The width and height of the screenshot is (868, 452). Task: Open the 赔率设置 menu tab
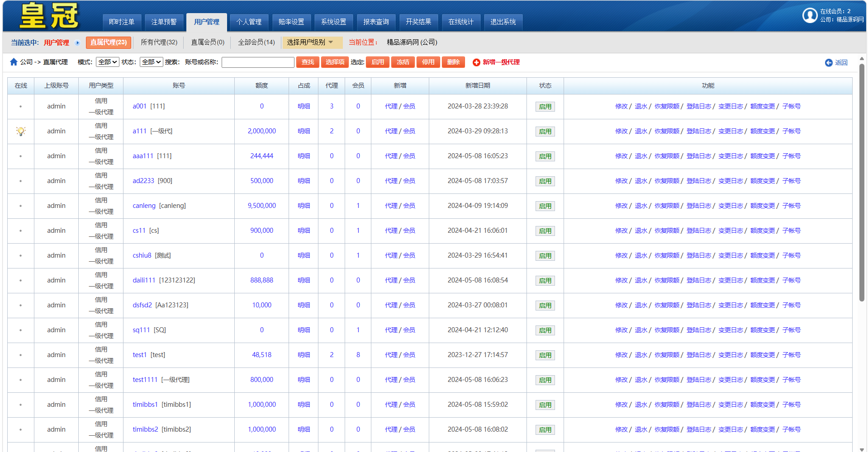pos(291,22)
